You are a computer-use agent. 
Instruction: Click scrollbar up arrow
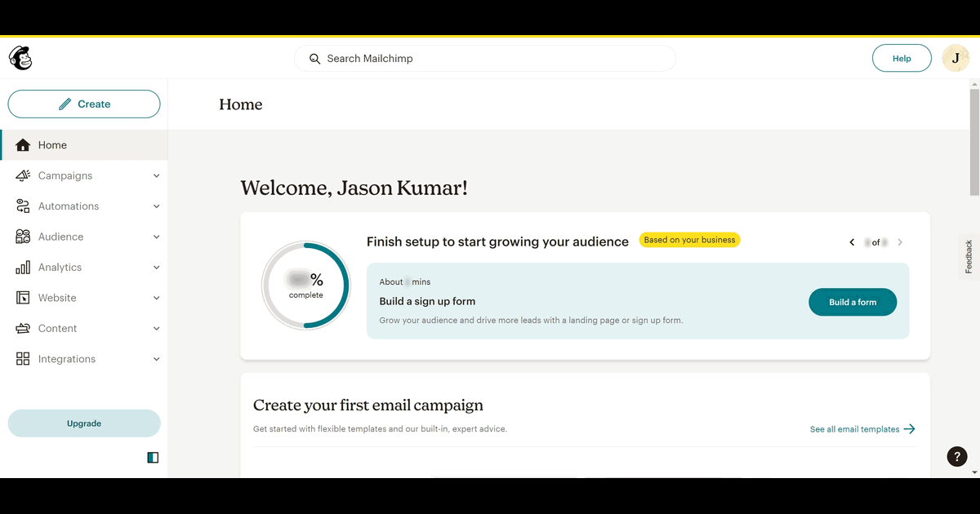974,83
